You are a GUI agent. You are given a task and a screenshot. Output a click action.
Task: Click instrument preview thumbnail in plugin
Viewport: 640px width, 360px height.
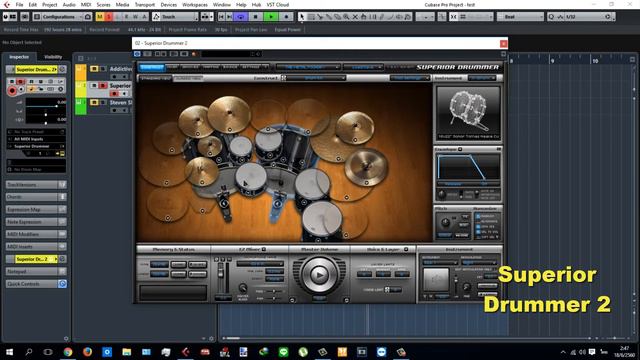468,113
